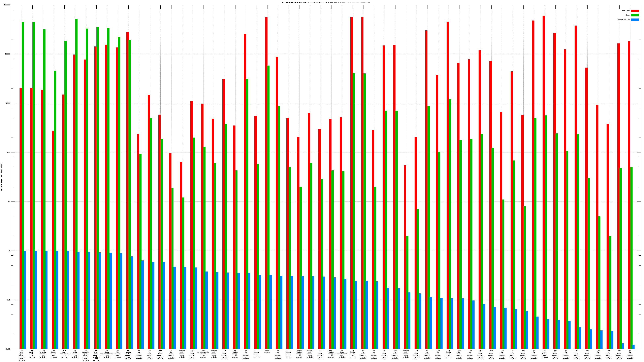
Task: Click the 100000 y-axis tick label
Action: point(7,5)
